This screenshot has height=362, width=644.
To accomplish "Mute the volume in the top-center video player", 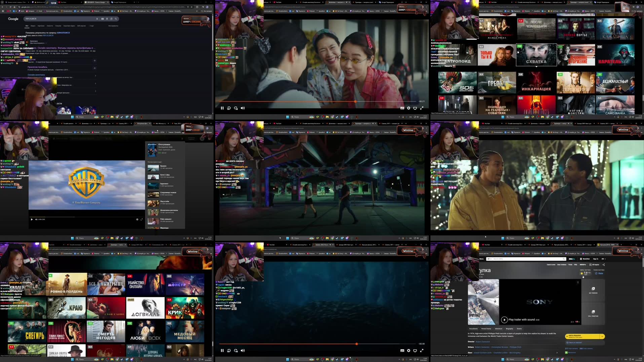I will [243, 108].
